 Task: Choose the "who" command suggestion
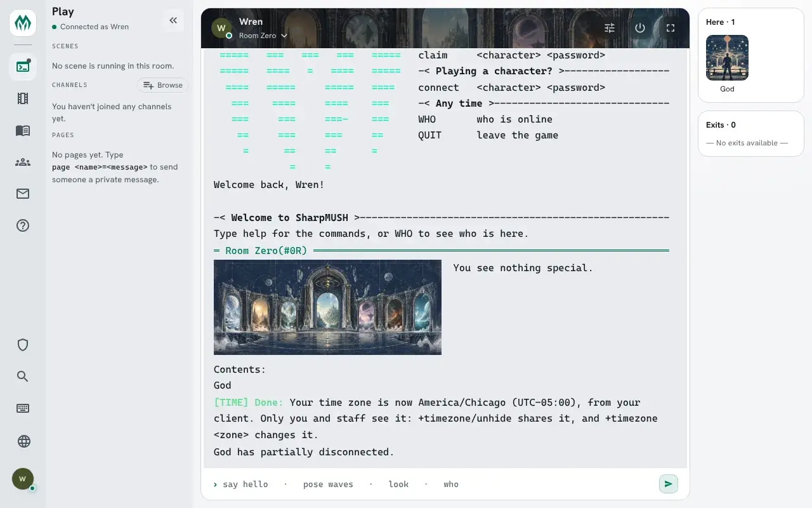(451, 485)
